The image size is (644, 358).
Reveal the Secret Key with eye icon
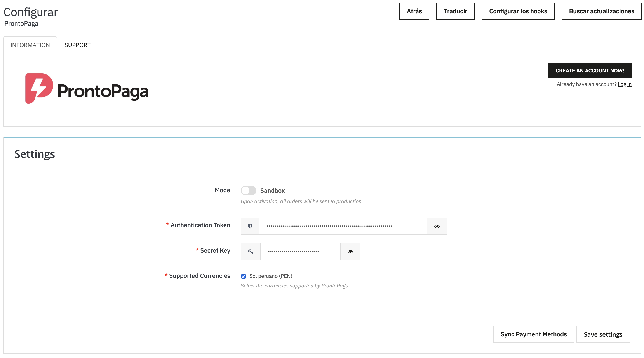pyautogui.click(x=350, y=251)
